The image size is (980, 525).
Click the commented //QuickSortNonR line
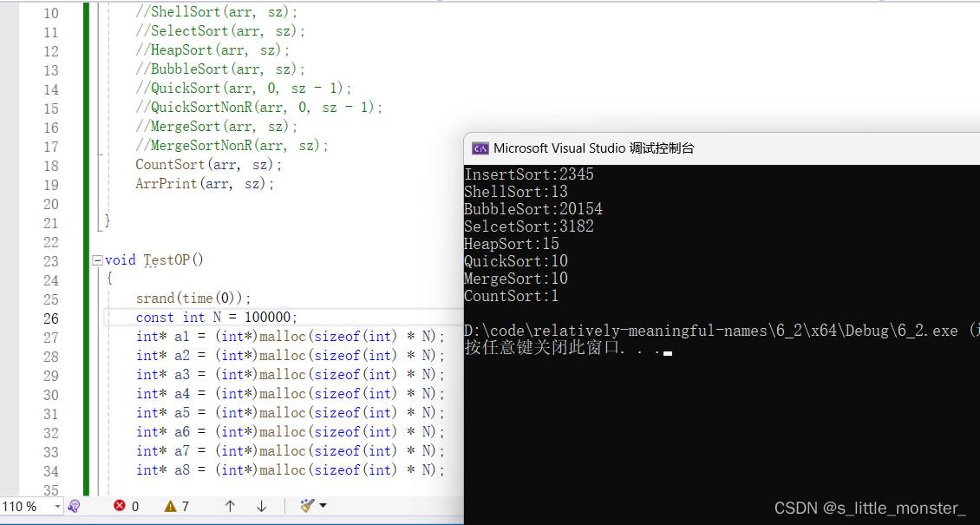click(x=259, y=108)
